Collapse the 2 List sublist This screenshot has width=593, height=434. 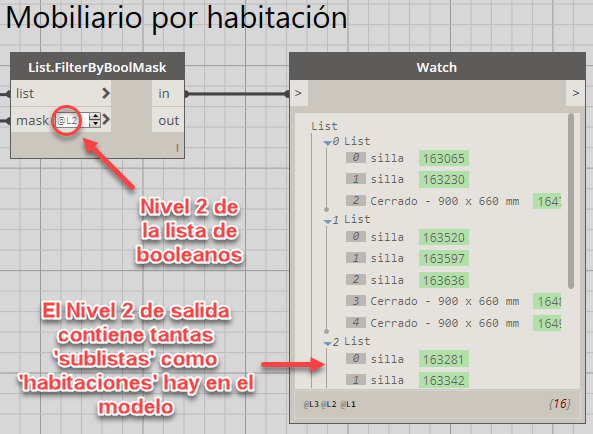(328, 343)
